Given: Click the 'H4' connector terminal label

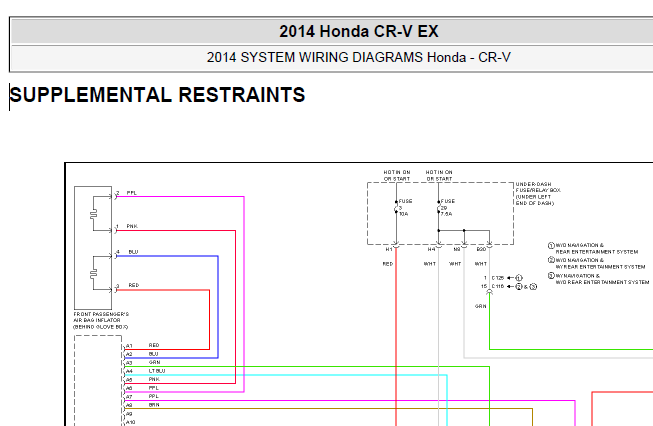Looking at the screenshot, I should [431, 249].
